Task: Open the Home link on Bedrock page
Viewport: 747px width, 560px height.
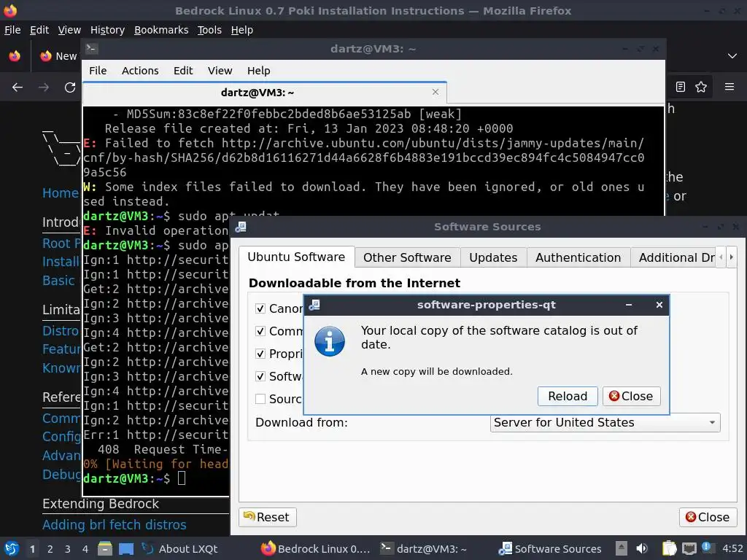Action: coord(60,192)
